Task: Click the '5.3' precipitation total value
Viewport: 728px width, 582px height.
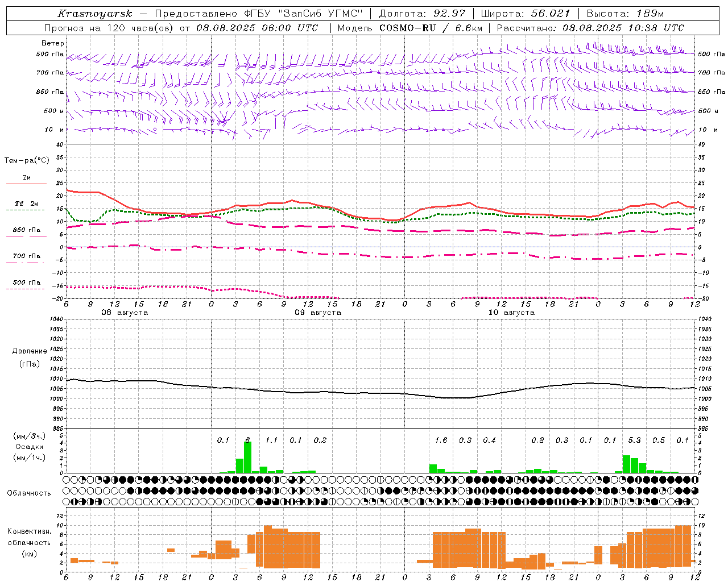Action: [635, 440]
